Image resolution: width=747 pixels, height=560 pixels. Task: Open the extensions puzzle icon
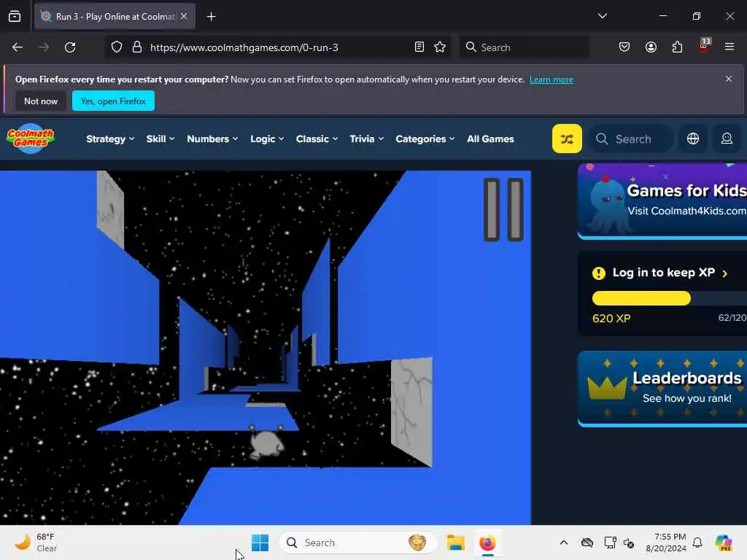pos(677,47)
